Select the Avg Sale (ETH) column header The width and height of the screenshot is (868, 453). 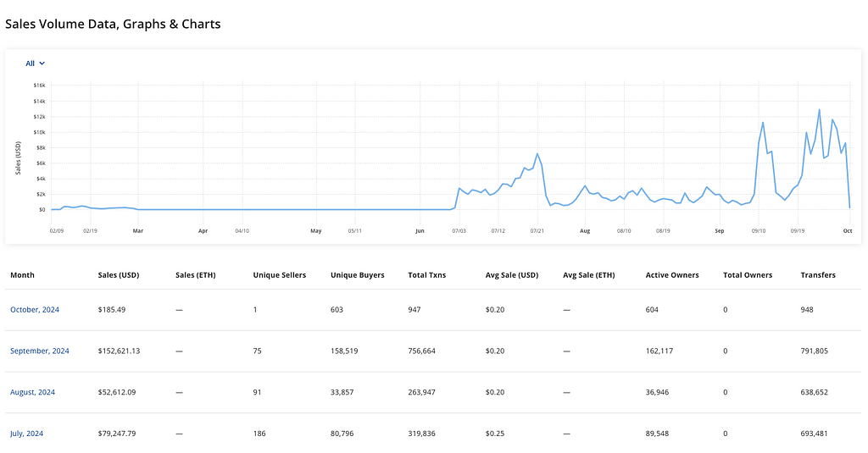point(589,275)
